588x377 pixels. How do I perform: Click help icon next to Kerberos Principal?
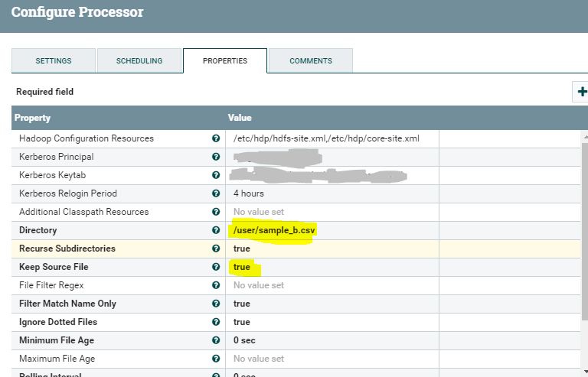tap(216, 158)
